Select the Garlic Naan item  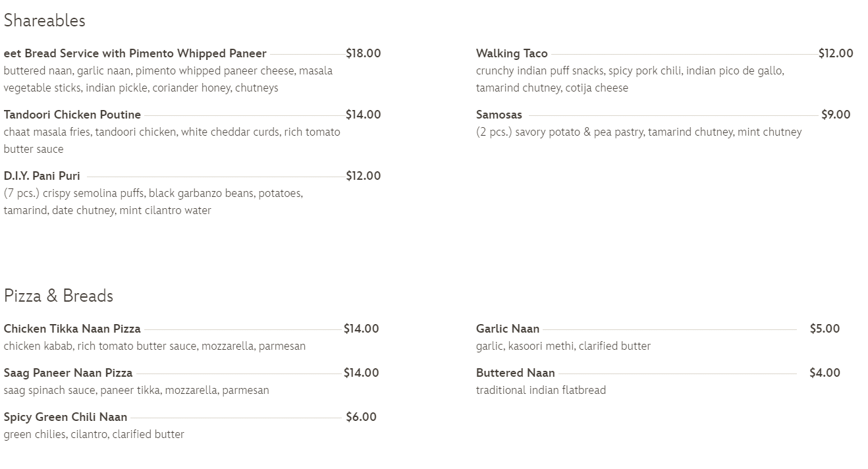[x=508, y=329]
